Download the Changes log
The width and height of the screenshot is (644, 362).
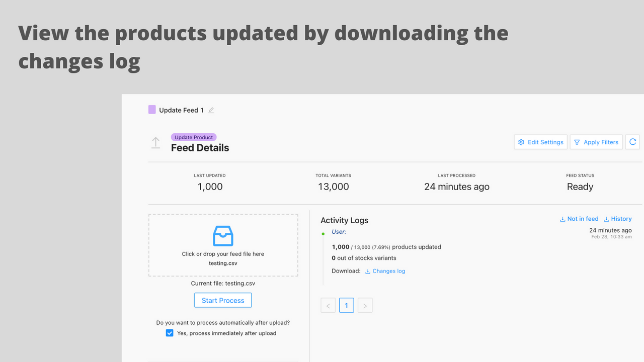(385, 271)
